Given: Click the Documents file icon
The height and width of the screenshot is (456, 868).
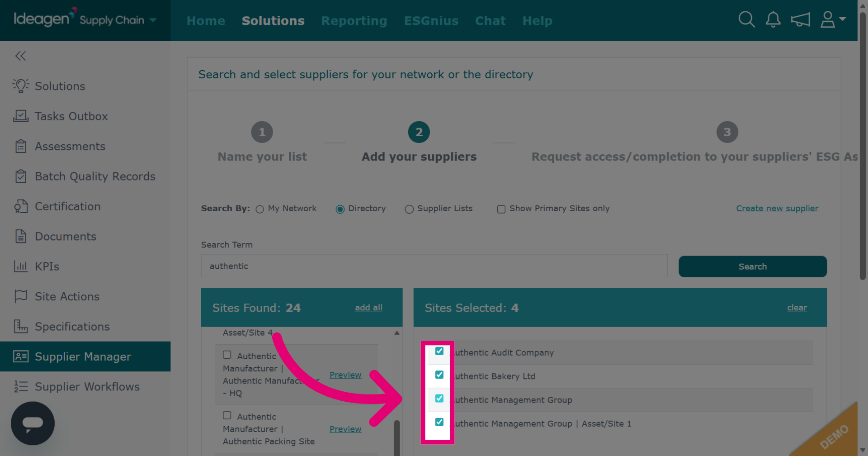Looking at the screenshot, I should 20,236.
